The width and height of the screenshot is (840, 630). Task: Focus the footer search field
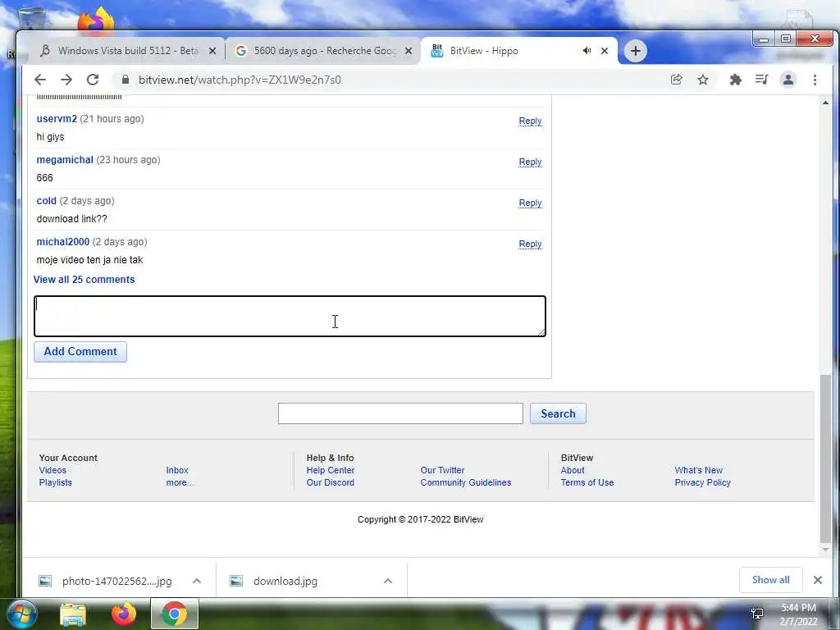(400, 413)
